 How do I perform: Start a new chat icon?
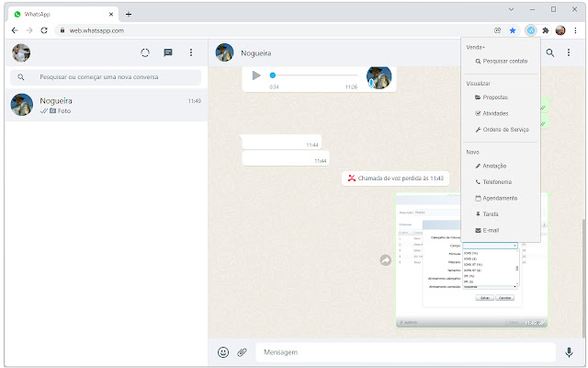(x=168, y=53)
